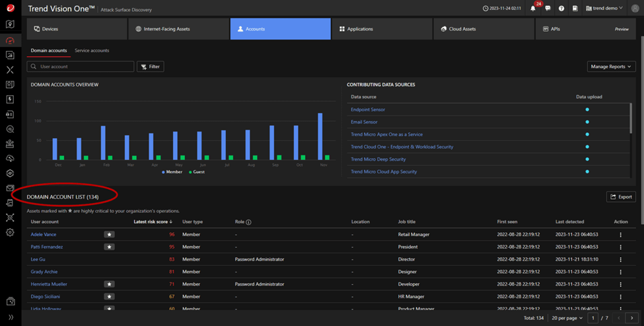Open Trend Cloud One Endpoint & Workload Security link

(x=402, y=147)
